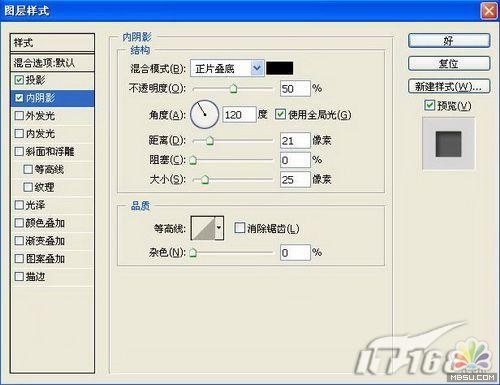Click the 阻塞 field showing 0
500x385 pixels.
(x=295, y=160)
